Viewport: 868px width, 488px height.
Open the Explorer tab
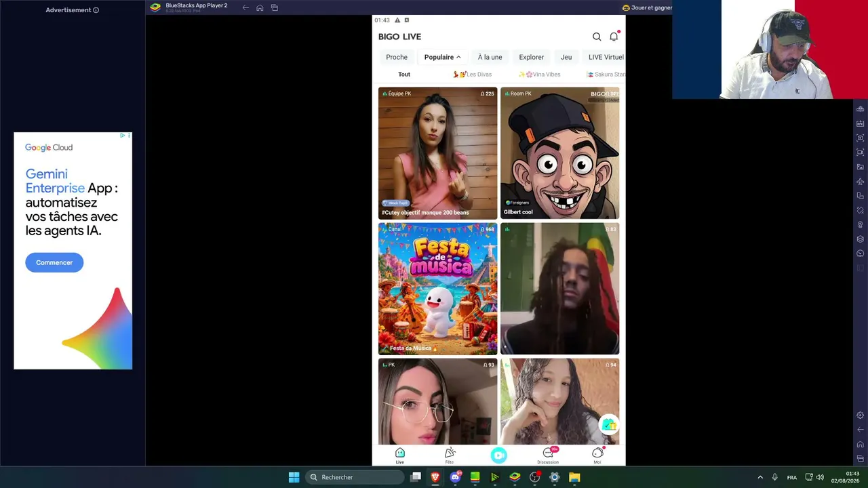[532, 57]
